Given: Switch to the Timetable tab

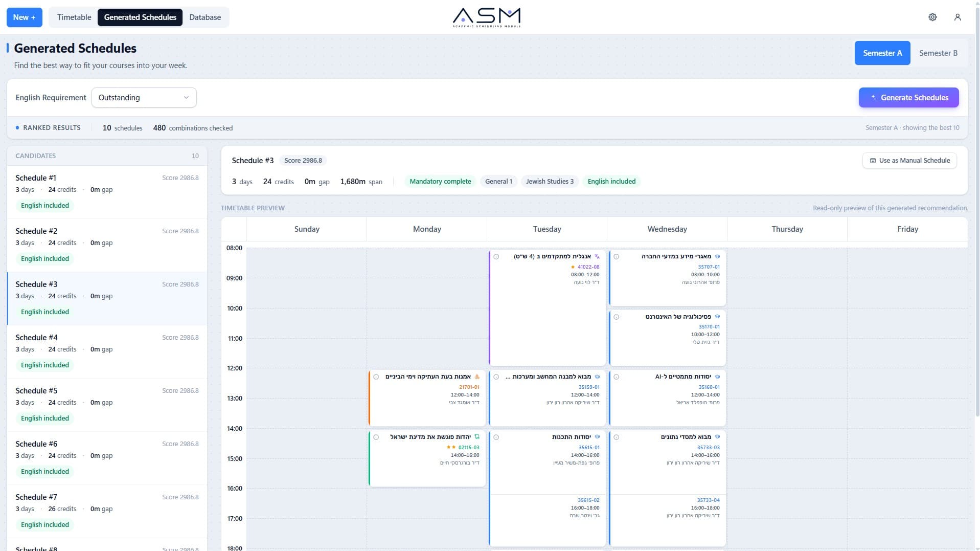Looking at the screenshot, I should coord(74,17).
